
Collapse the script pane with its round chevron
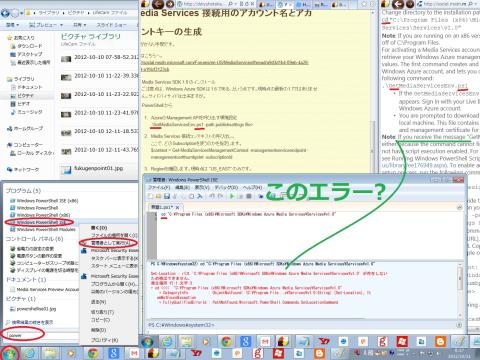click(x=459, y=207)
